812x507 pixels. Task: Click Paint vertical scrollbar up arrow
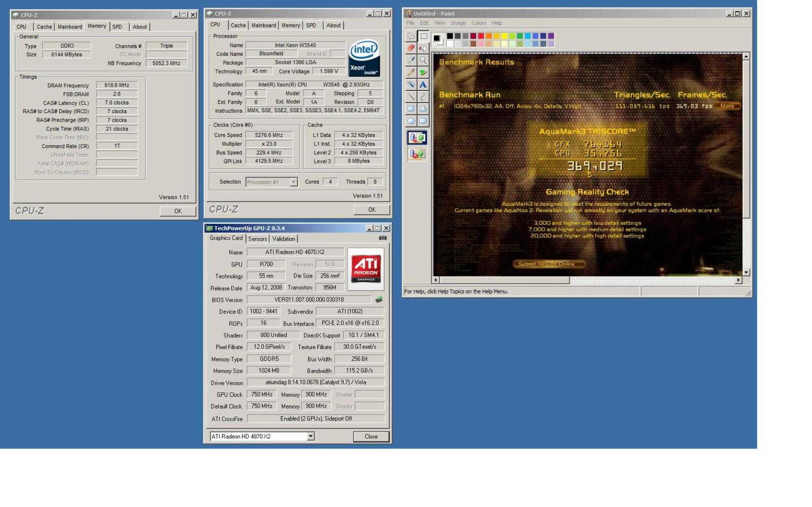(x=746, y=56)
